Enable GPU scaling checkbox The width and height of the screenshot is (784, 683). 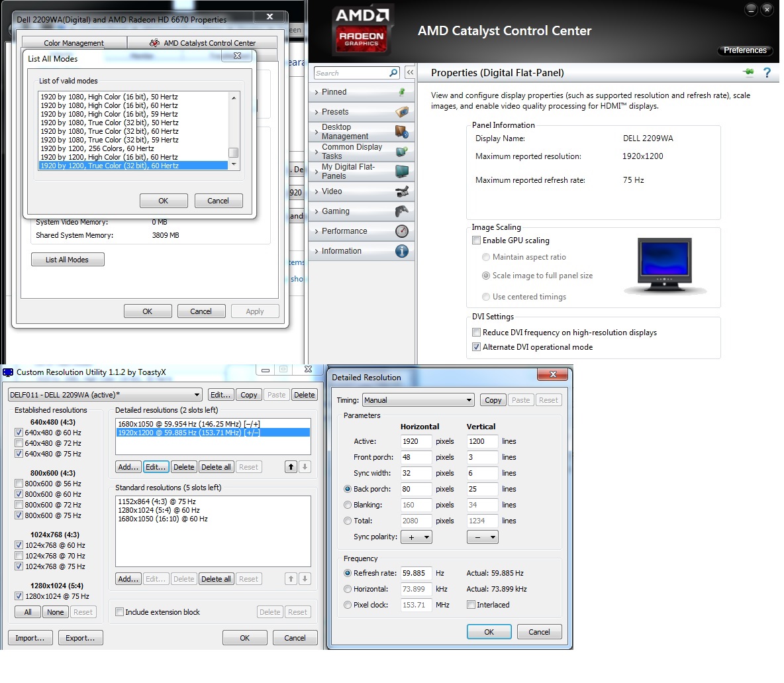click(x=476, y=240)
